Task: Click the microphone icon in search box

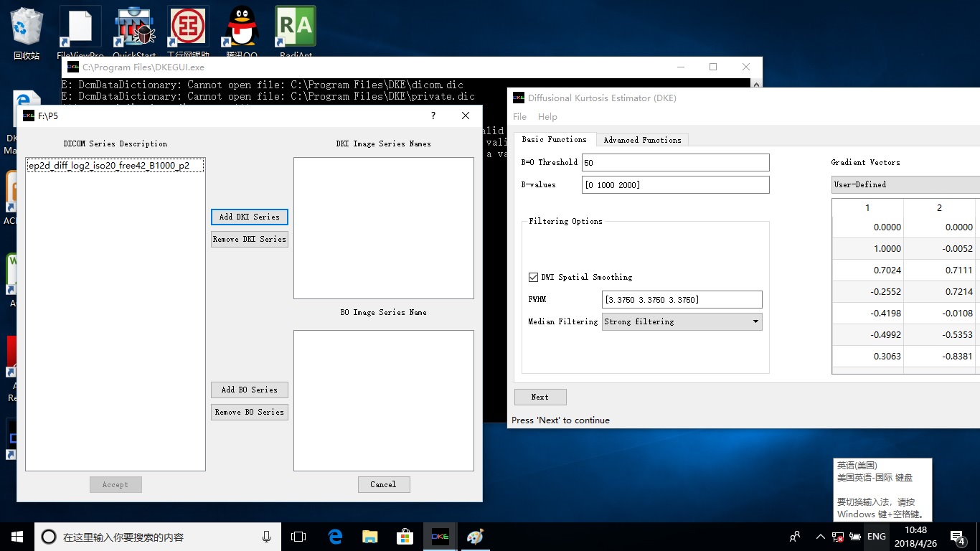Action: (266, 537)
